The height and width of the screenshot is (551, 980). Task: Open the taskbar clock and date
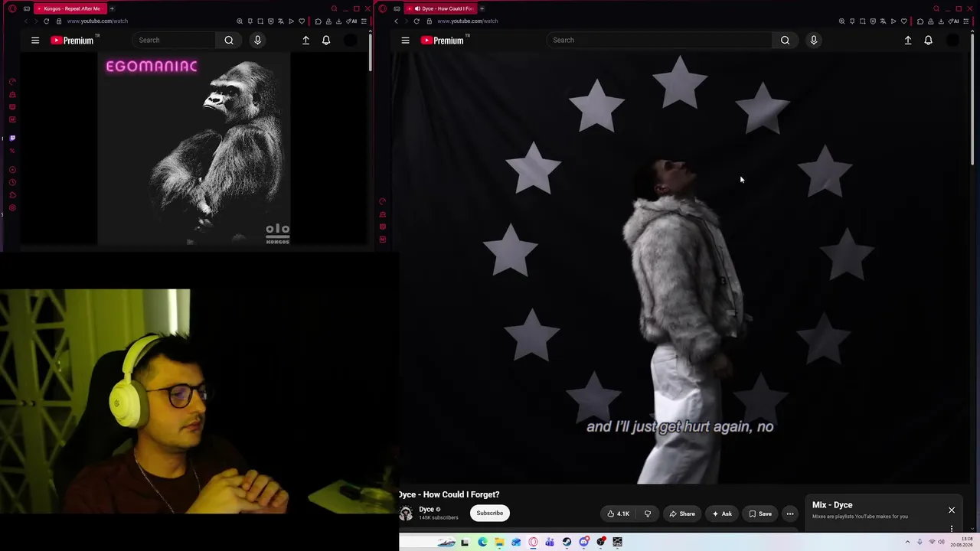click(x=961, y=542)
